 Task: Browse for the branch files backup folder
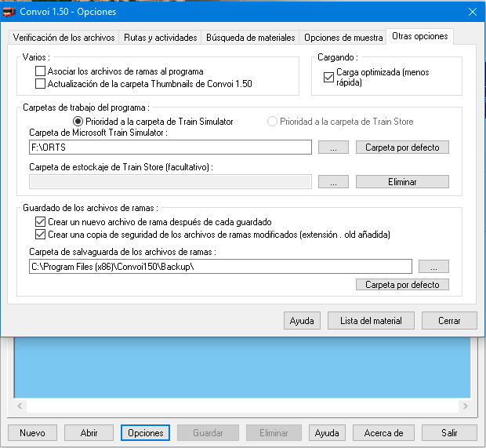(x=433, y=267)
